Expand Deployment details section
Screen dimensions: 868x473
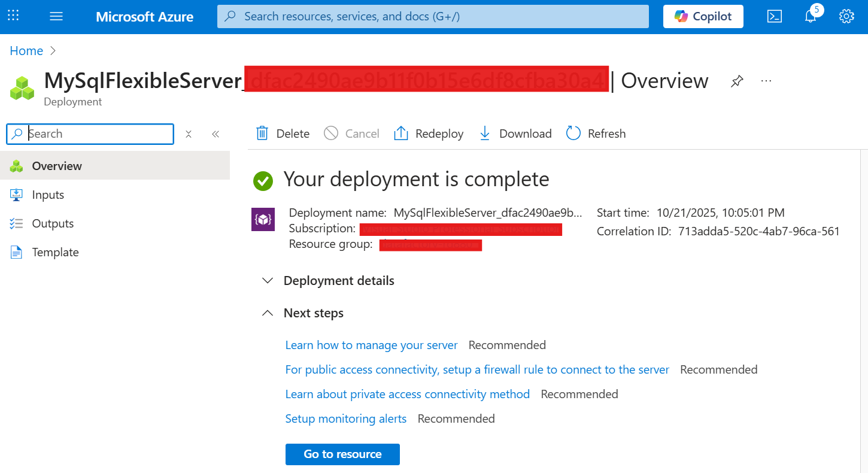pyautogui.click(x=328, y=281)
